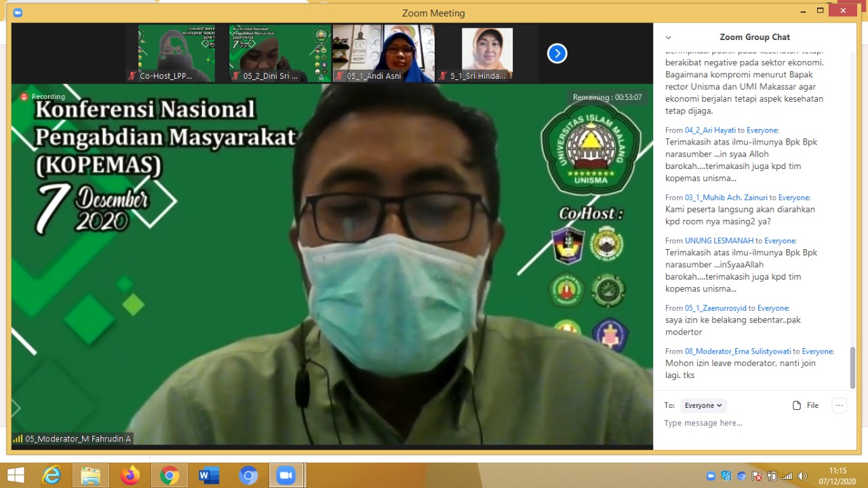Open the chat more options menu

tap(840, 405)
